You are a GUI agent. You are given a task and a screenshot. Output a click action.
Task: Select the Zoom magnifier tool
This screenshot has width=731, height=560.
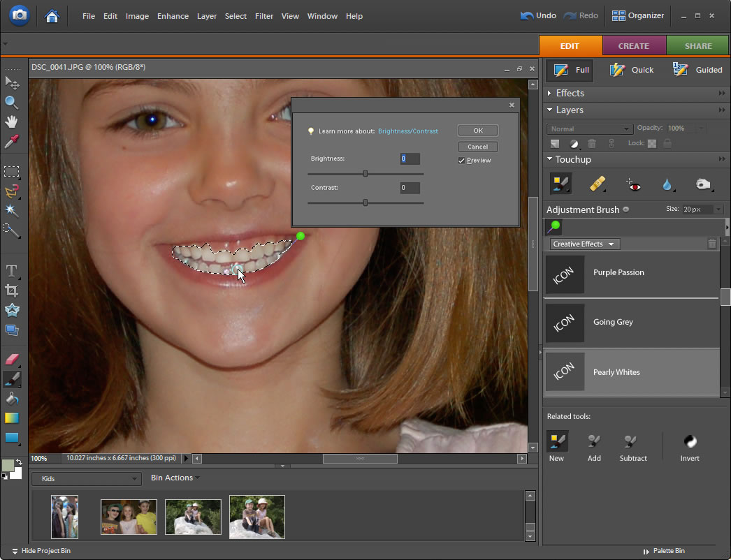pyautogui.click(x=12, y=103)
